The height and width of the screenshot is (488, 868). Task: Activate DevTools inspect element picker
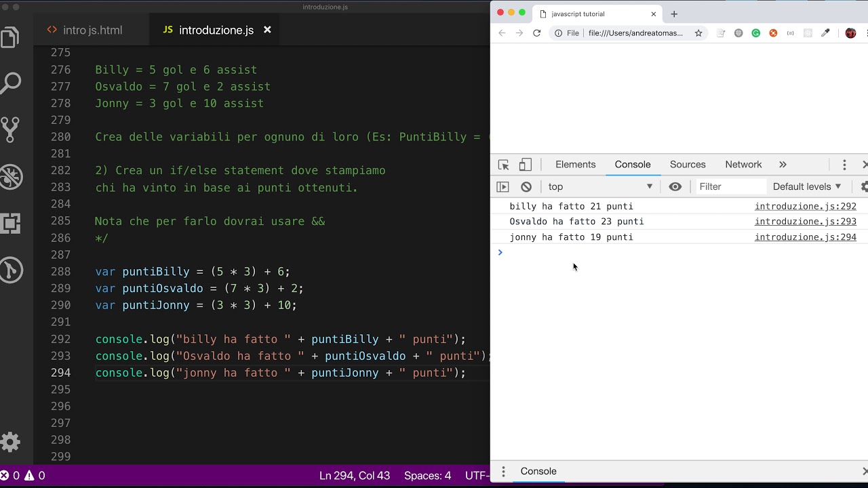(503, 165)
